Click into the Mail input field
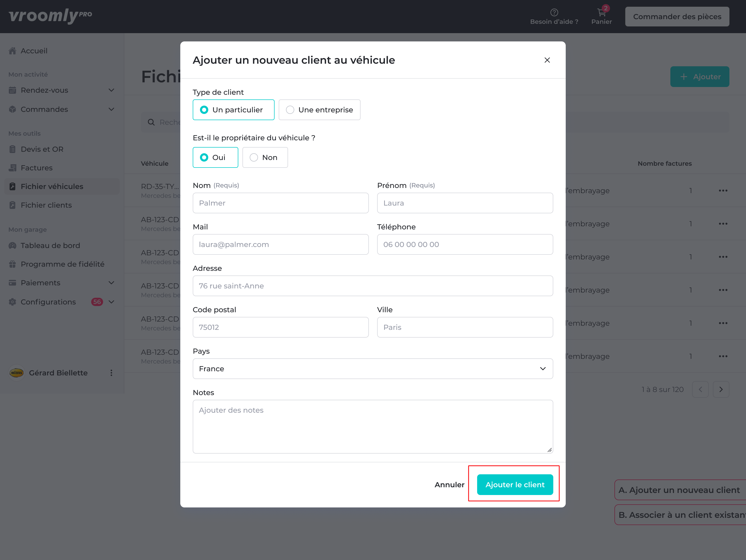746x560 pixels. (x=280, y=244)
